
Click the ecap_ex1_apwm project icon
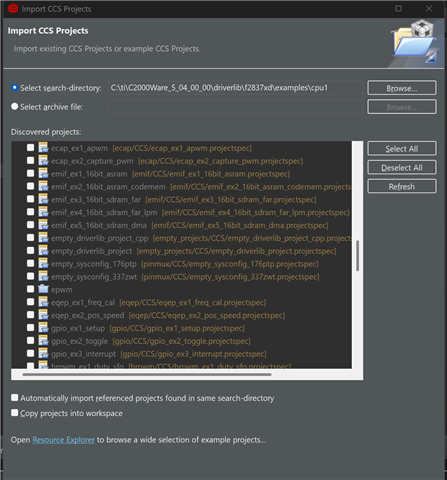(x=43, y=148)
